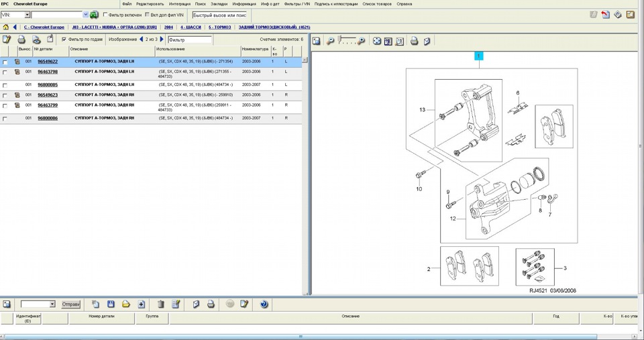Open breadcrumb link 4 - ШАССИ
644x340 pixels.
191,27
